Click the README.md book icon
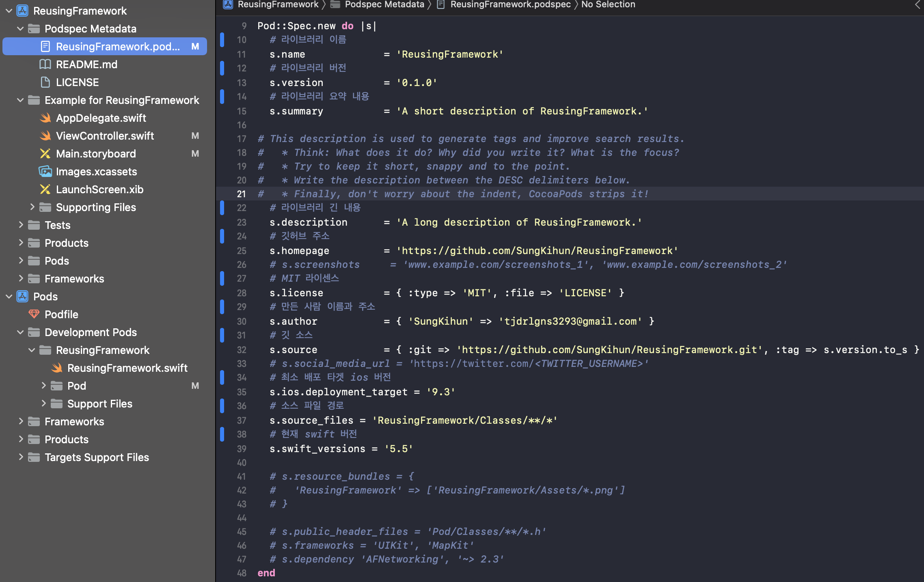This screenshot has width=924, height=582. click(45, 65)
